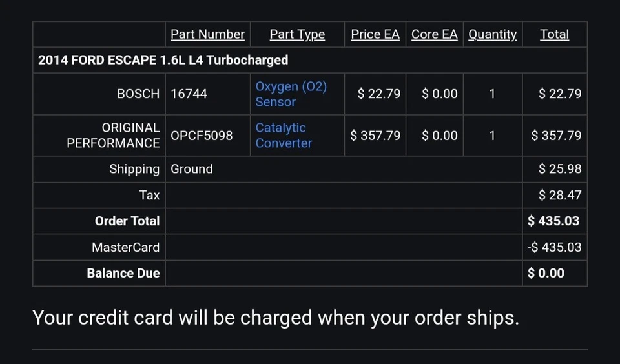Select the Order Total label
Viewport: 620px width, 364px height.
coord(127,221)
